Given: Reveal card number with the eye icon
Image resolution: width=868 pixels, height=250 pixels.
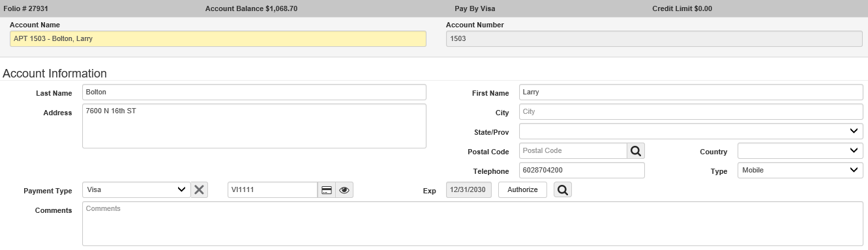Looking at the screenshot, I should tap(344, 190).
